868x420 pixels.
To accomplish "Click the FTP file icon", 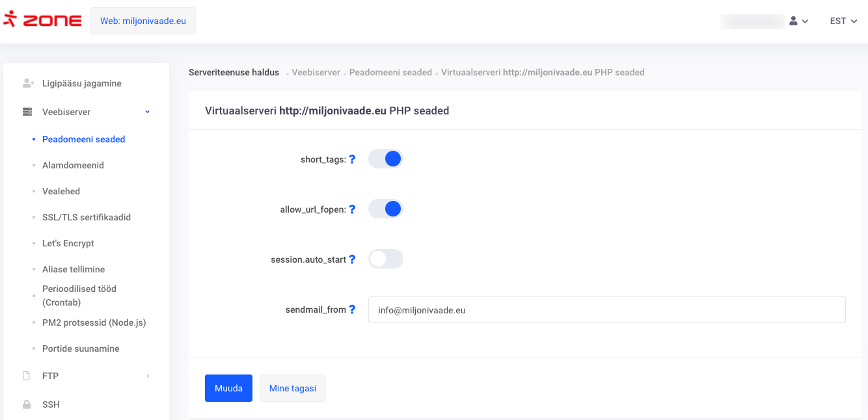I will [x=27, y=376].
